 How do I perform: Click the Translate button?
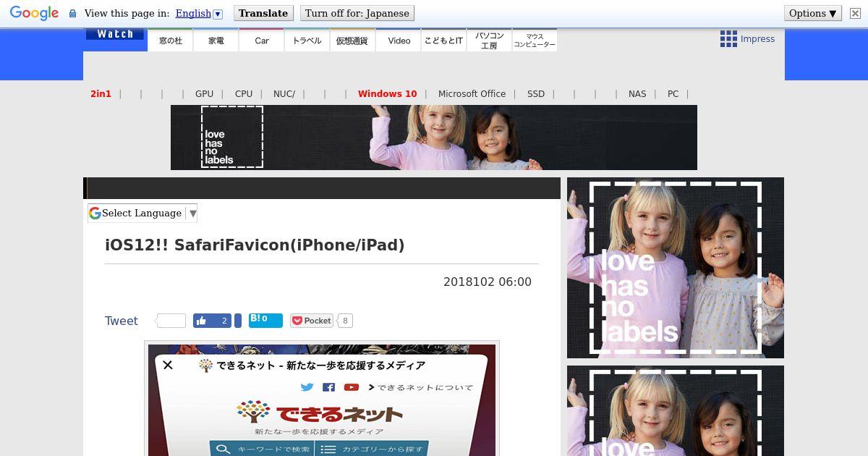[263, 13]
